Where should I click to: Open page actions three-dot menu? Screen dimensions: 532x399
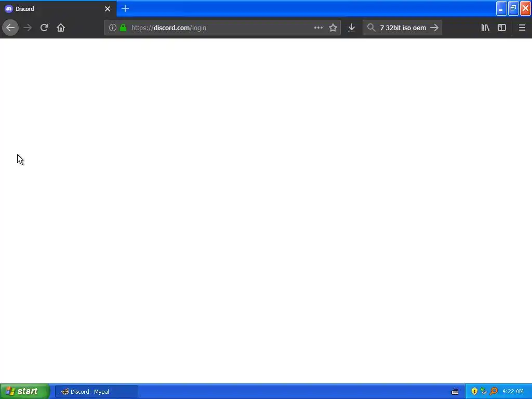pos(318,28)
